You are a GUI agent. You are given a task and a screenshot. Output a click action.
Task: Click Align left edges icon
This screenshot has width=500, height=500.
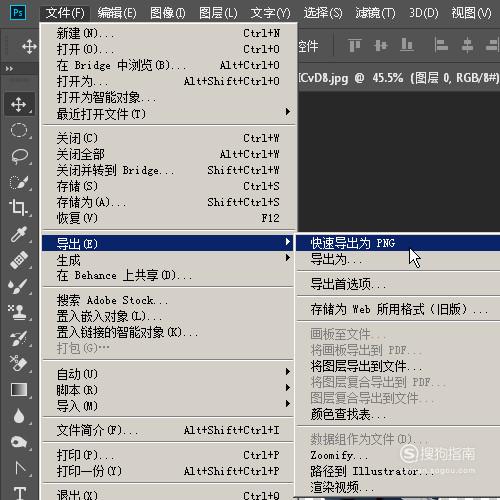(441, 45)
